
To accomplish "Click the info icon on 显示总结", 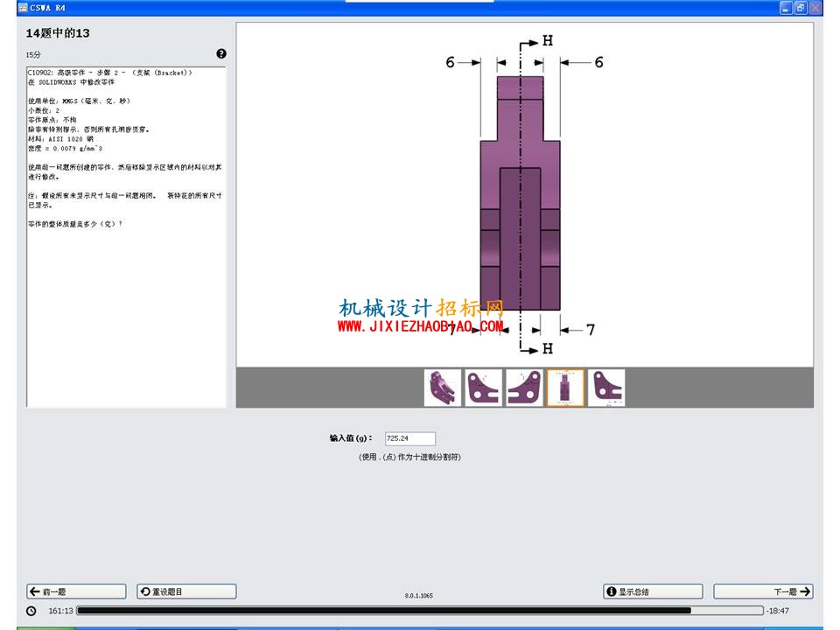I will coord(612,591).
